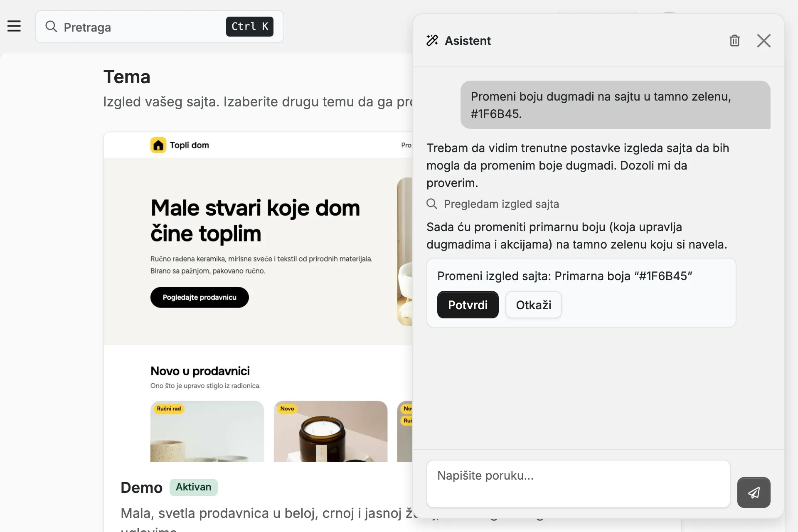Select the user message about #1F6B45
Viewport: 798px width, 532px height.
(615, 105)
